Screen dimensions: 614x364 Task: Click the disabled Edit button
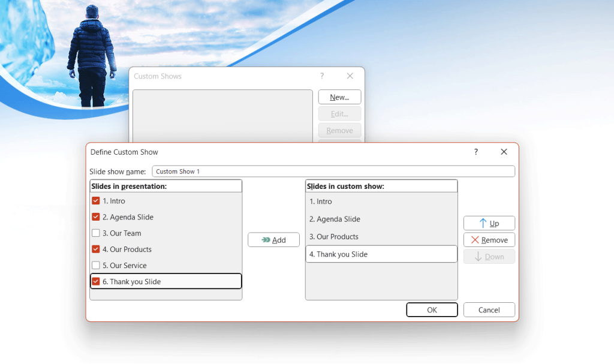coord(339,113)
